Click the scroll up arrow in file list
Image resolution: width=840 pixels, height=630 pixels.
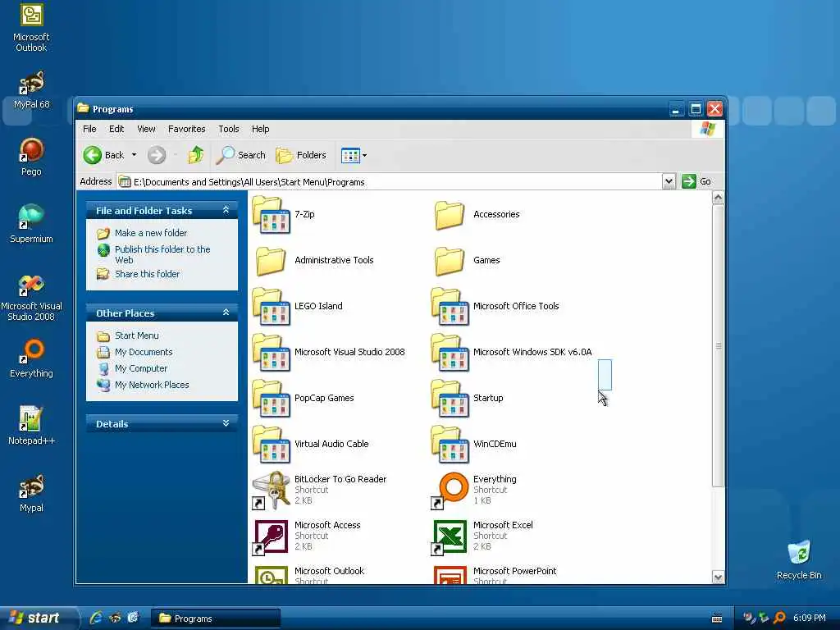pyautogui.click(x=718, y=197)
